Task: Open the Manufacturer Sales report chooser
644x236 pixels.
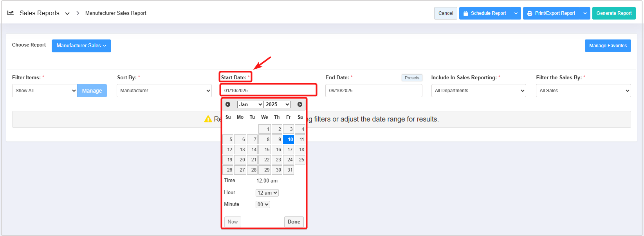Action: 81,46
